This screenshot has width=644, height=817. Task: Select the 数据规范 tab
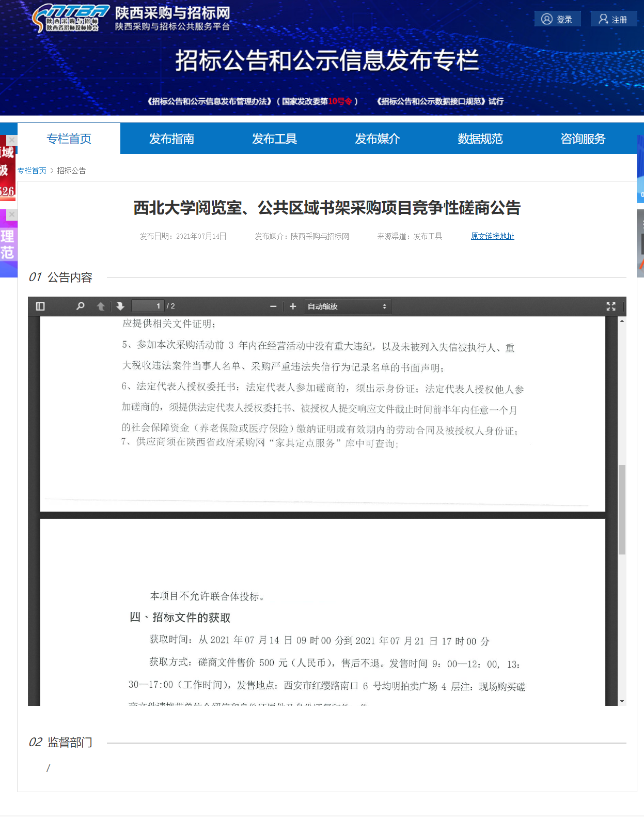[x=480, y=138]
